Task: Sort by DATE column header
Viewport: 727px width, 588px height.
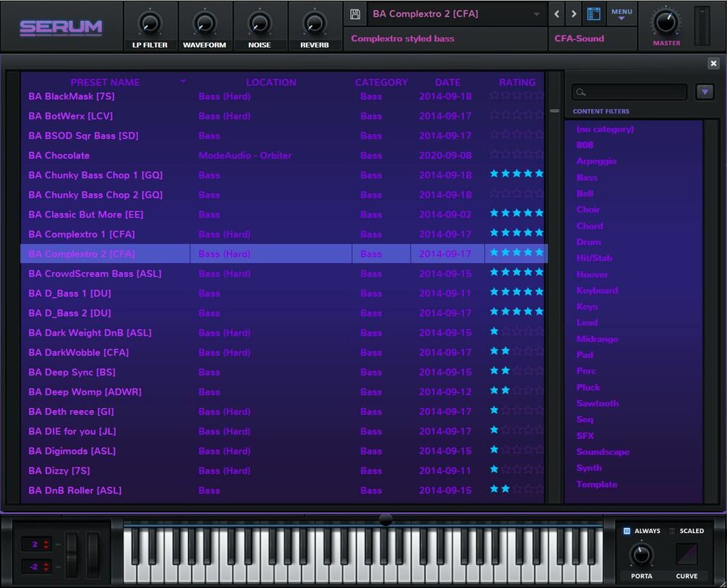Action: coord(448,82)
